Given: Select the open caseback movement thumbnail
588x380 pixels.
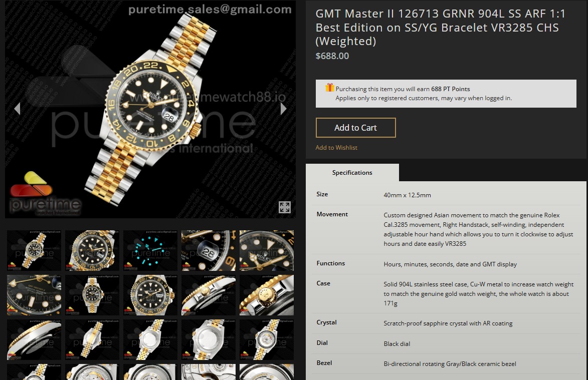Looking at the screenshot, I should pos(267,339).
